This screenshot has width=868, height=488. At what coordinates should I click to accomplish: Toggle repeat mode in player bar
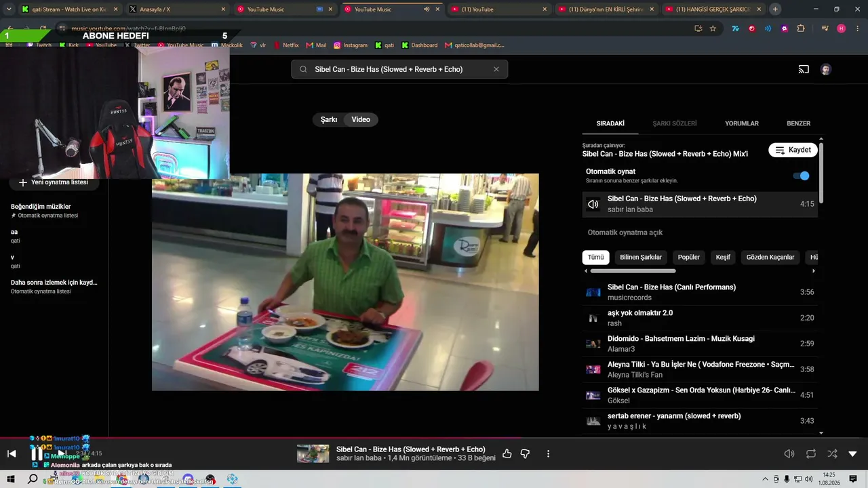[811, 453]
